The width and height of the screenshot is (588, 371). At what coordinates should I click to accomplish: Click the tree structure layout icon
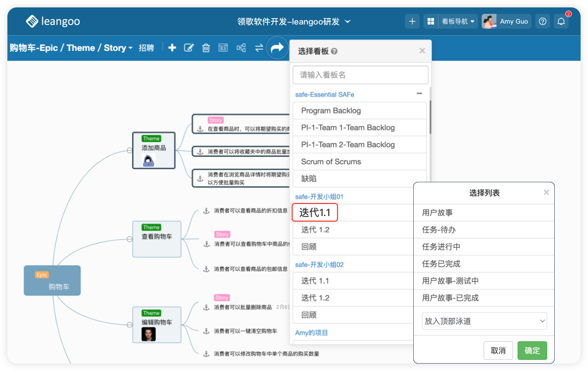(x=241, y=48)
